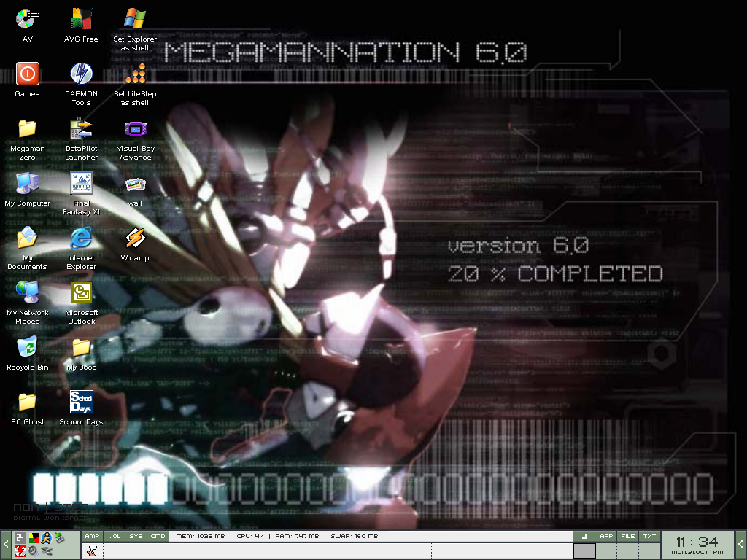Open My Computer
The width and height of the screenshot is (747, 560).
(27, 189)
